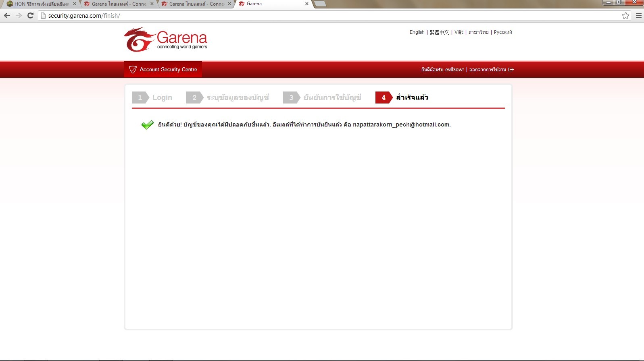Select the active Garena tab
This screenshot has height=361, width=644.
(273, 4)
